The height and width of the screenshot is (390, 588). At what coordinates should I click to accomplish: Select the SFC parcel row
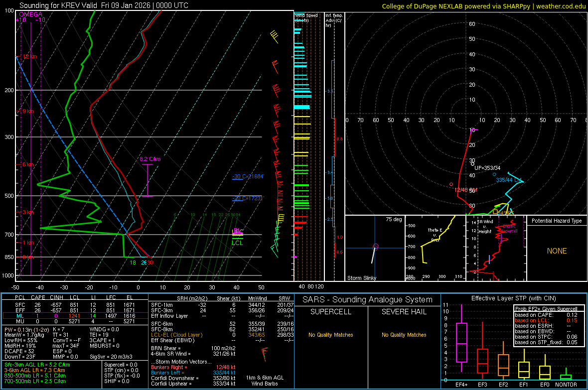click(75, 305)
